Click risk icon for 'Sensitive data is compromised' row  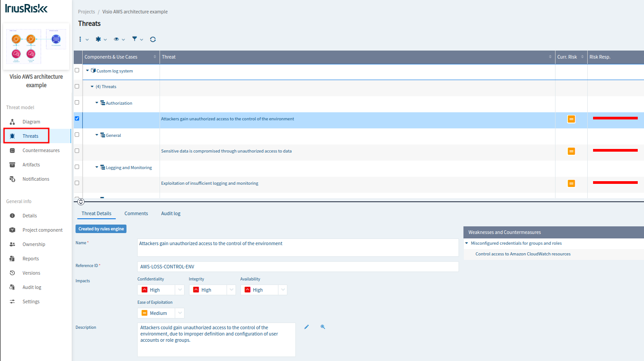pyautogui.click(x=571, y=151)
